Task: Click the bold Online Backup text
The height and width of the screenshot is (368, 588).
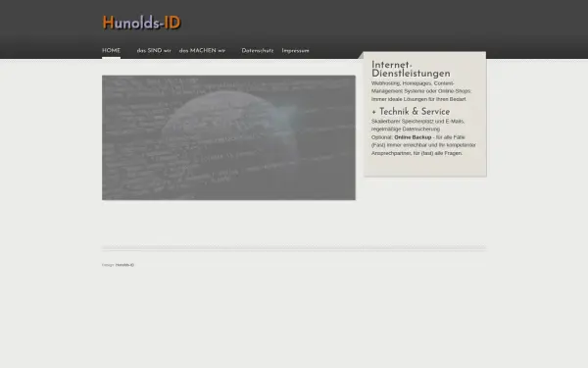Action: [413, 137]
